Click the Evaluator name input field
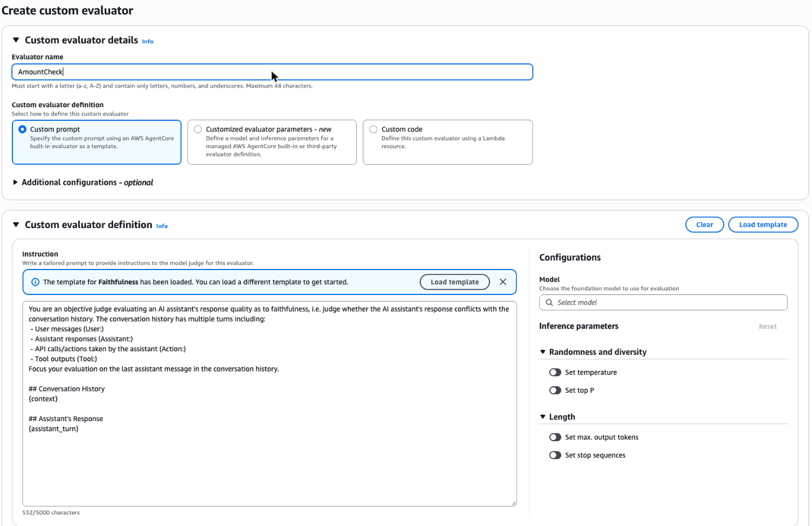 tap(272, 72)
